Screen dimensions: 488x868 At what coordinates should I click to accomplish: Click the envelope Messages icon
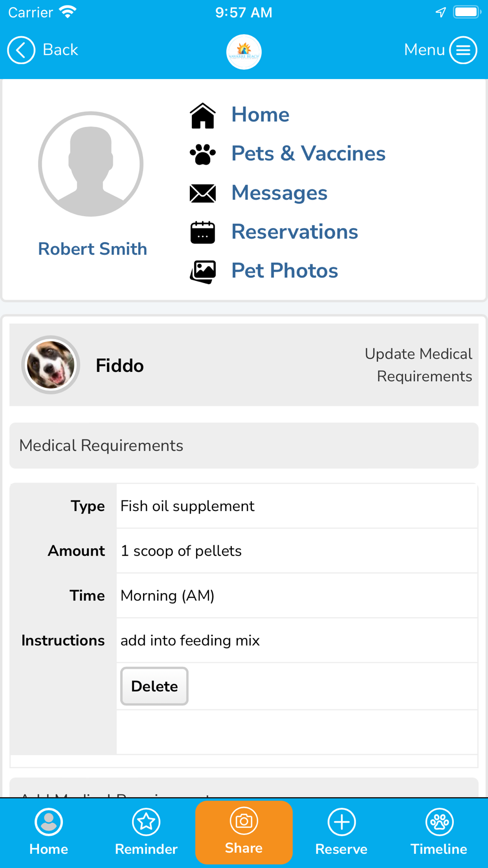tap(203, 193)
